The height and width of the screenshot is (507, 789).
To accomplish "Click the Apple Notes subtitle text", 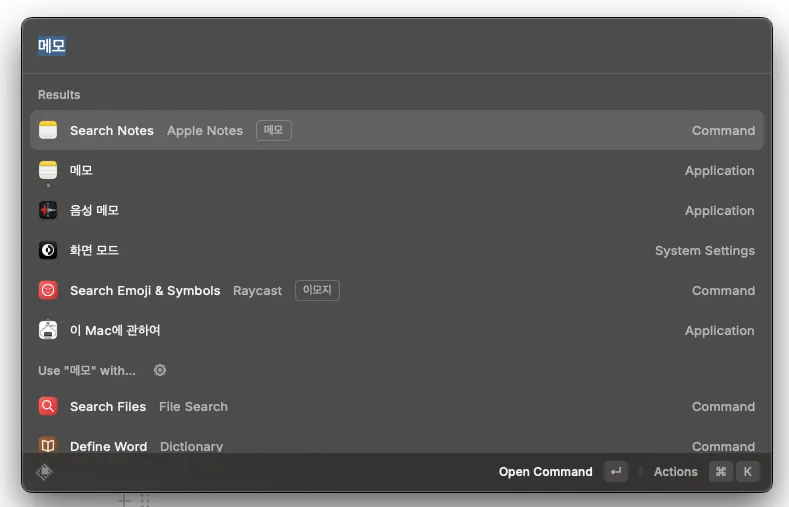I will [205, 131].
